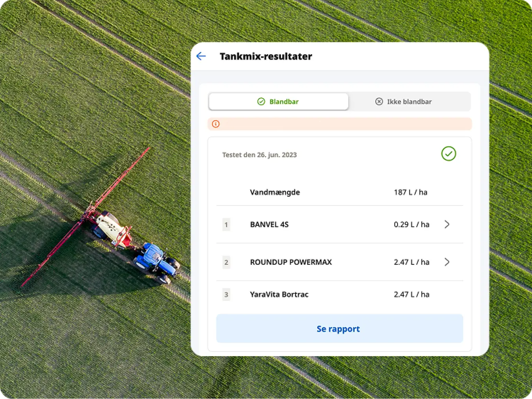Viewport: 532px width, 399px height.
Task: Click the Vandmængde row
Action: (x=339, y=192)
